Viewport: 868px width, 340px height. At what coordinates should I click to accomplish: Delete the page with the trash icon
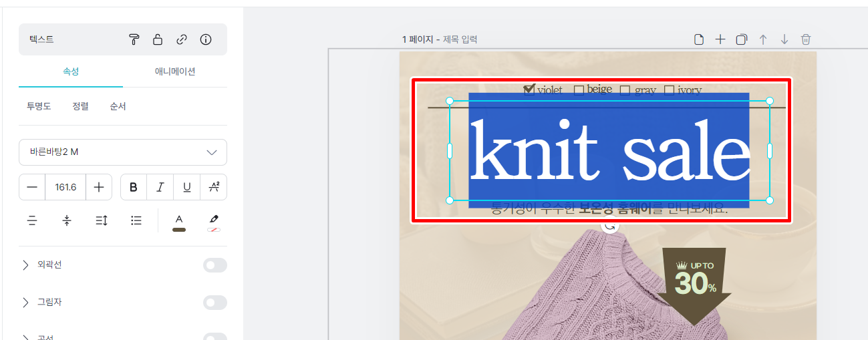coord(806,39)
